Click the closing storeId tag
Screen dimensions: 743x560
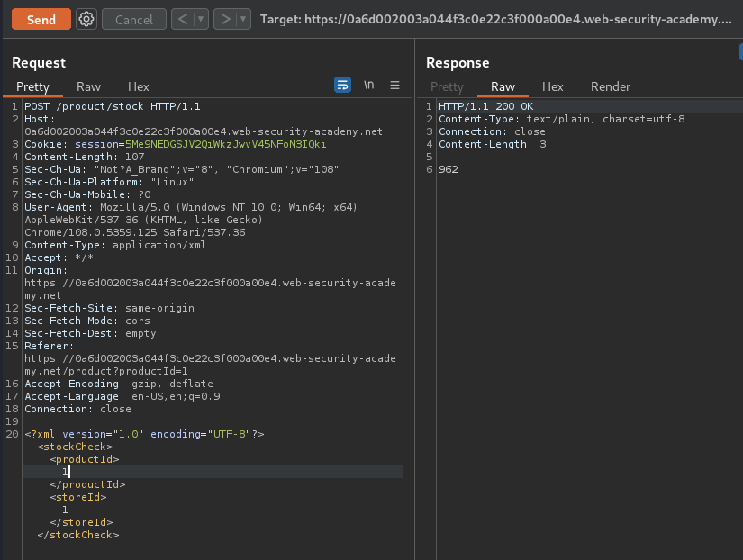coord(81,522)
